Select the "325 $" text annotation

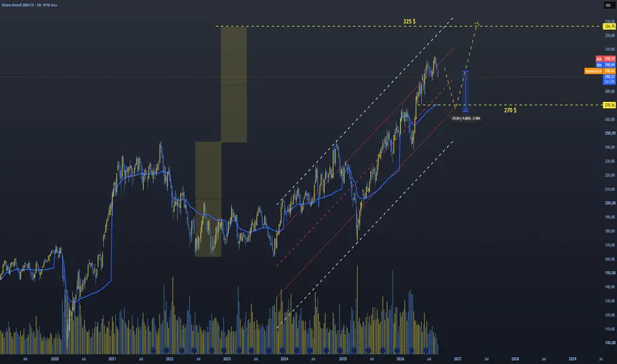tap(409, 21)
